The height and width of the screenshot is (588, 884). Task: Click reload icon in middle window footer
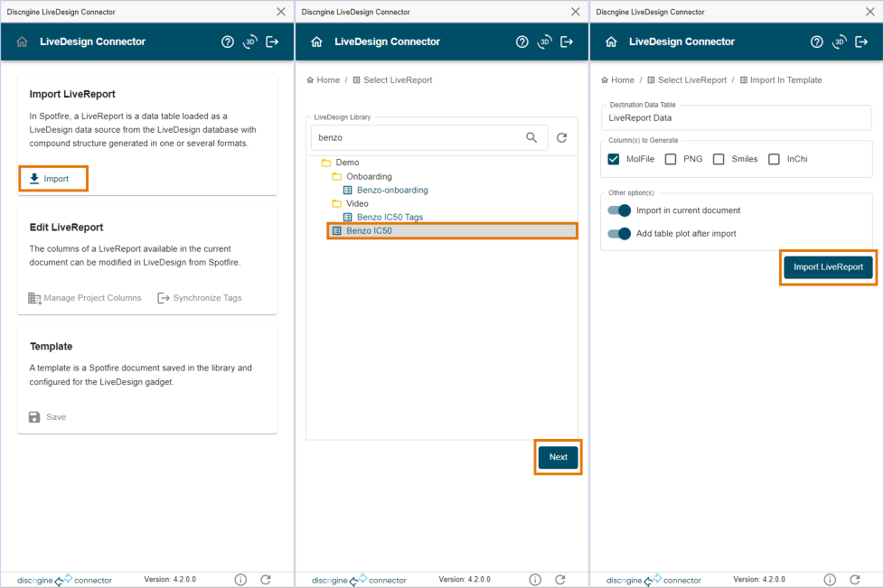(560, 580)
